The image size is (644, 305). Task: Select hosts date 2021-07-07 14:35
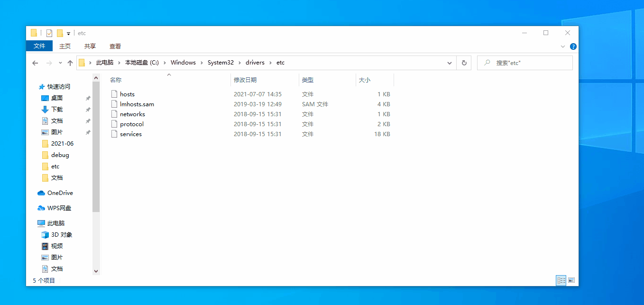pos(258,94)
